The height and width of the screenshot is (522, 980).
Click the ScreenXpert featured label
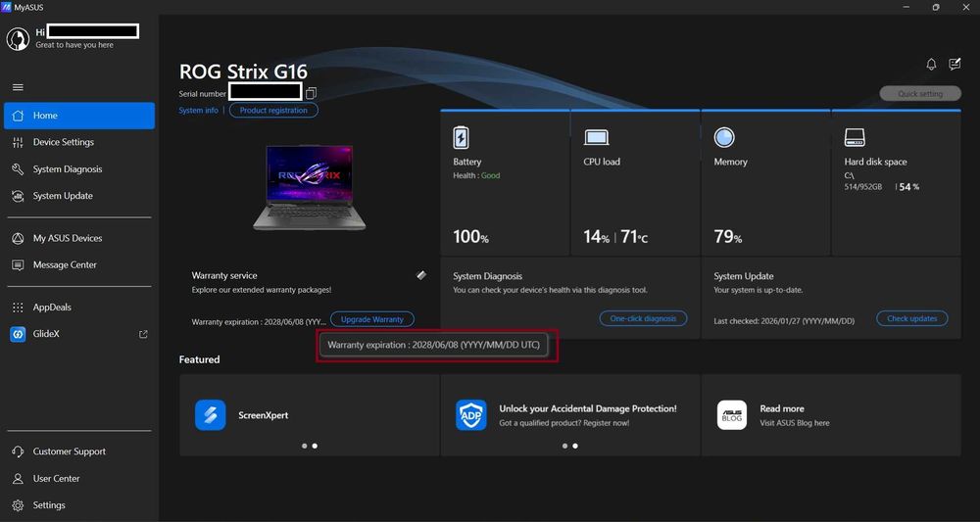click(263, 415)
